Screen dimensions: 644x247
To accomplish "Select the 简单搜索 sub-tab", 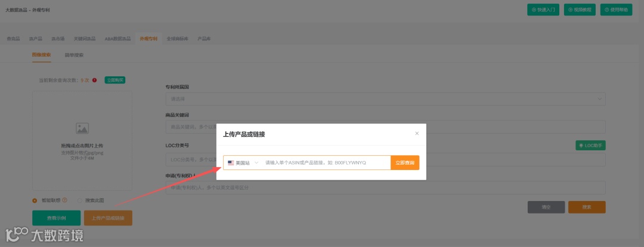I will pos(74,55).
